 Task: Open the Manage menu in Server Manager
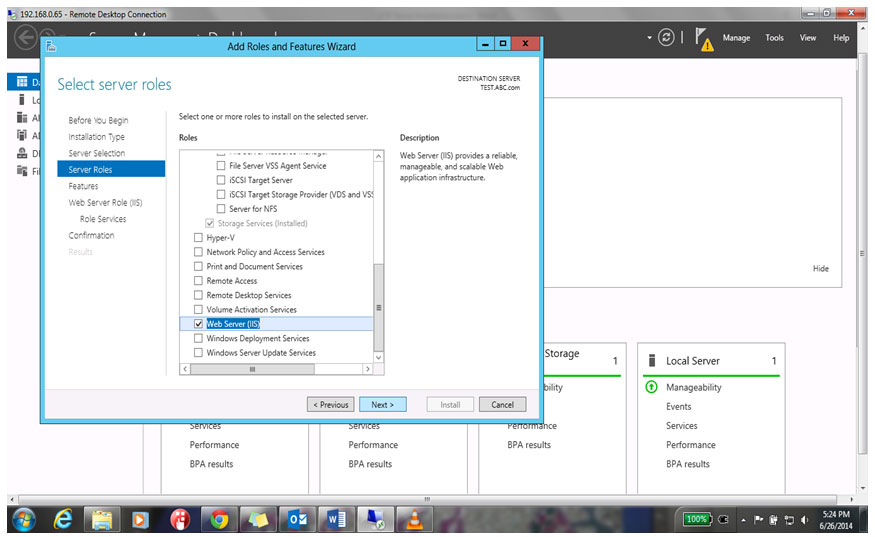click(736, 38)
